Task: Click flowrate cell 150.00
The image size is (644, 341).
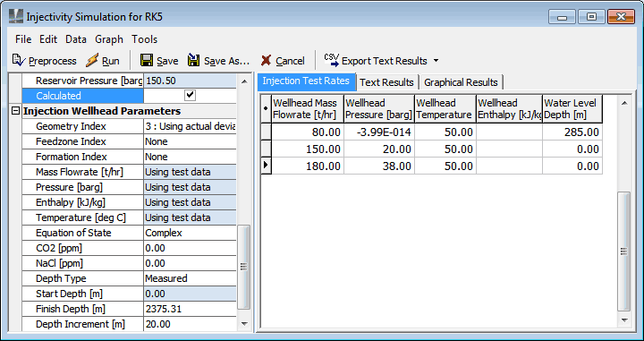Action: (308, 149)
